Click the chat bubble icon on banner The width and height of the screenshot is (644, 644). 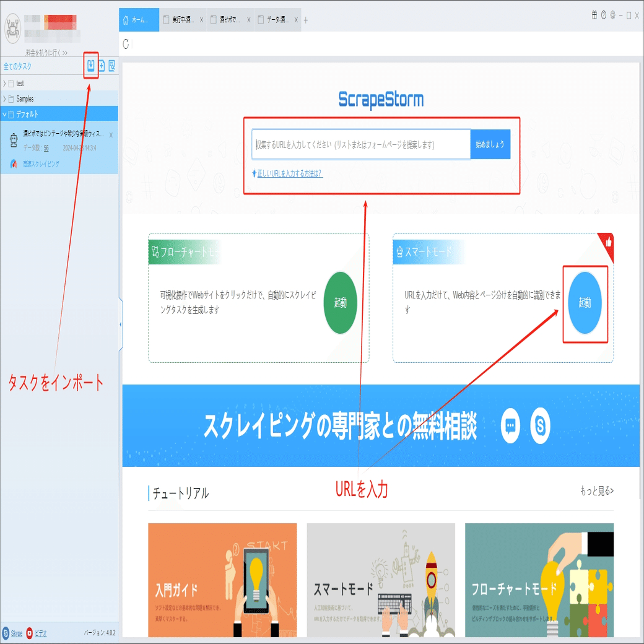coord(510,426)
